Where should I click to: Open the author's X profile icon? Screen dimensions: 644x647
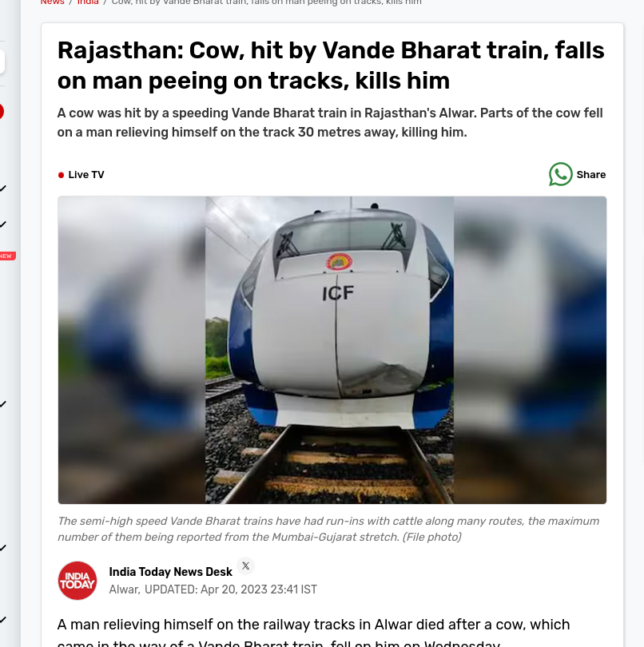tap(245, 566)
